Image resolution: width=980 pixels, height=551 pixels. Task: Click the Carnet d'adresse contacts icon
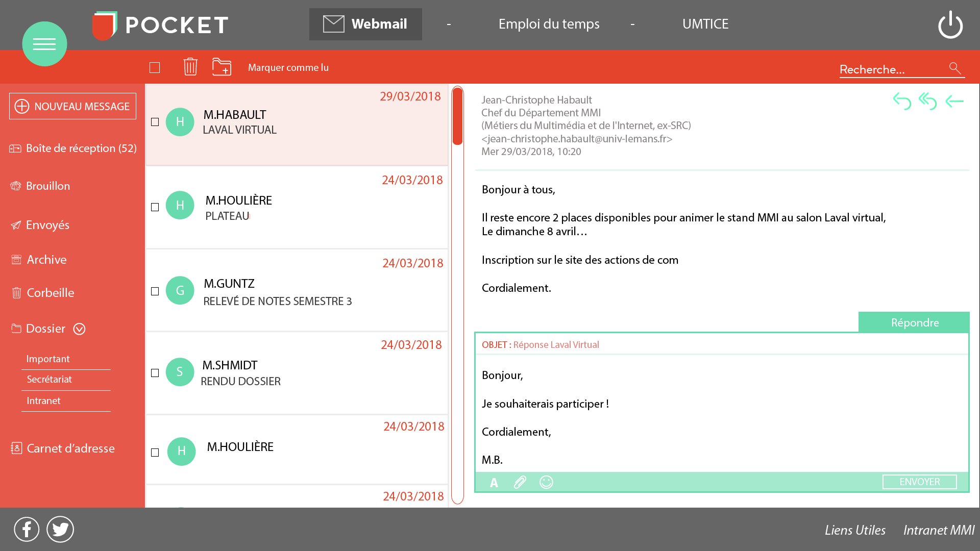tap(16, 448)
